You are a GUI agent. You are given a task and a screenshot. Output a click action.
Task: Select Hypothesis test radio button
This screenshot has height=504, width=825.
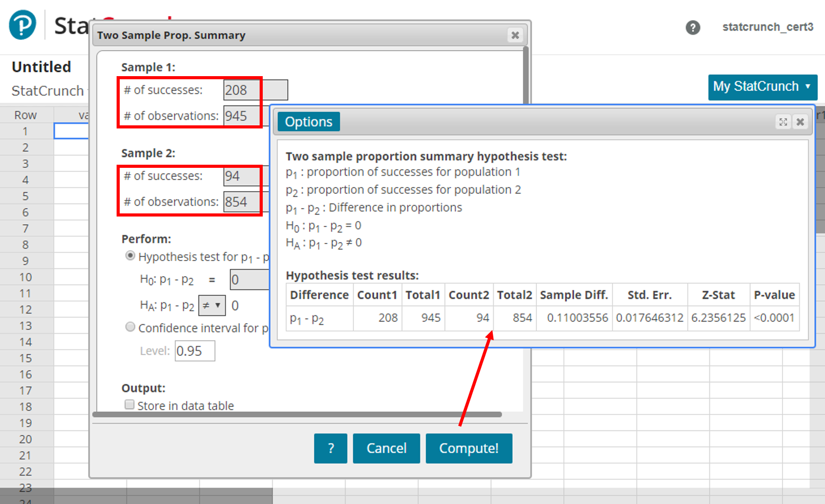pyautogui.click(x=131, y=256)
